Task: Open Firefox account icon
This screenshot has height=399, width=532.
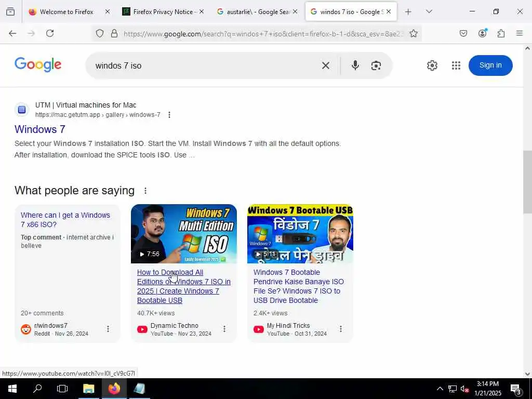Action: pos(482,33)
